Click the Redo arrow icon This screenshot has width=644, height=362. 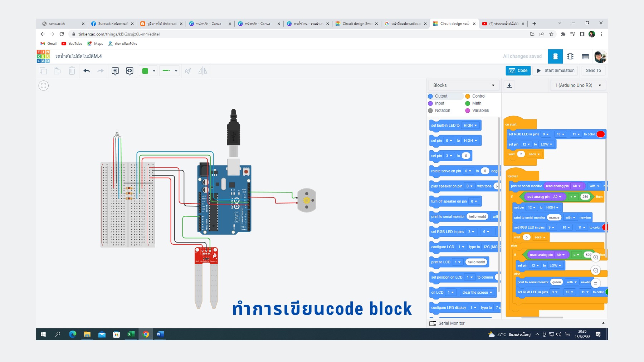tap(100, 70)
